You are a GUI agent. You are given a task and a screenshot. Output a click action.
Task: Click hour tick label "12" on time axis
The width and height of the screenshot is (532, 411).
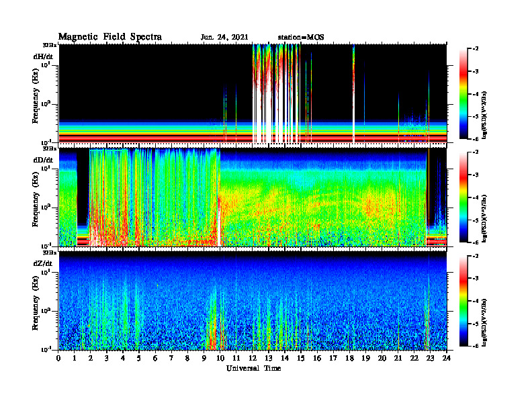click(x=253, y=358)
